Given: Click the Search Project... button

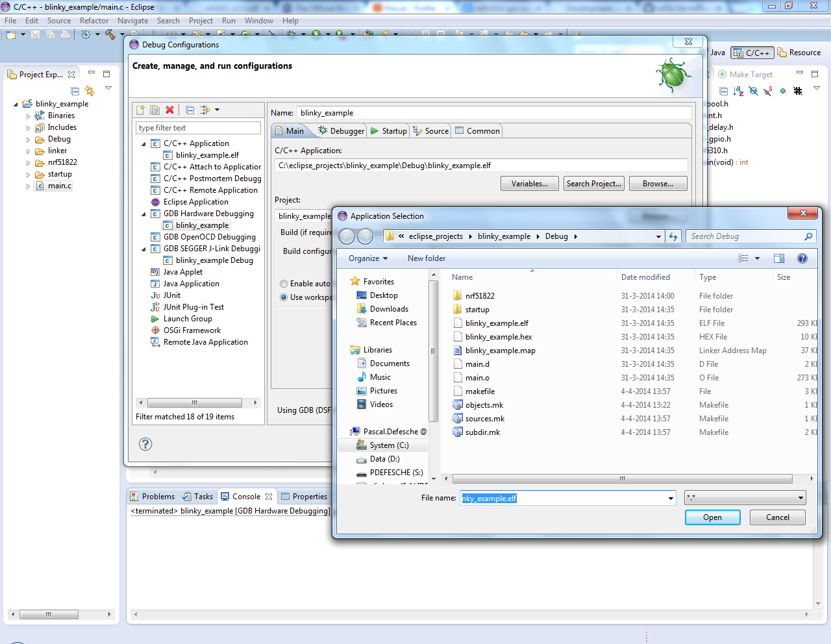Looking at the screenshot, I should 593,184.
